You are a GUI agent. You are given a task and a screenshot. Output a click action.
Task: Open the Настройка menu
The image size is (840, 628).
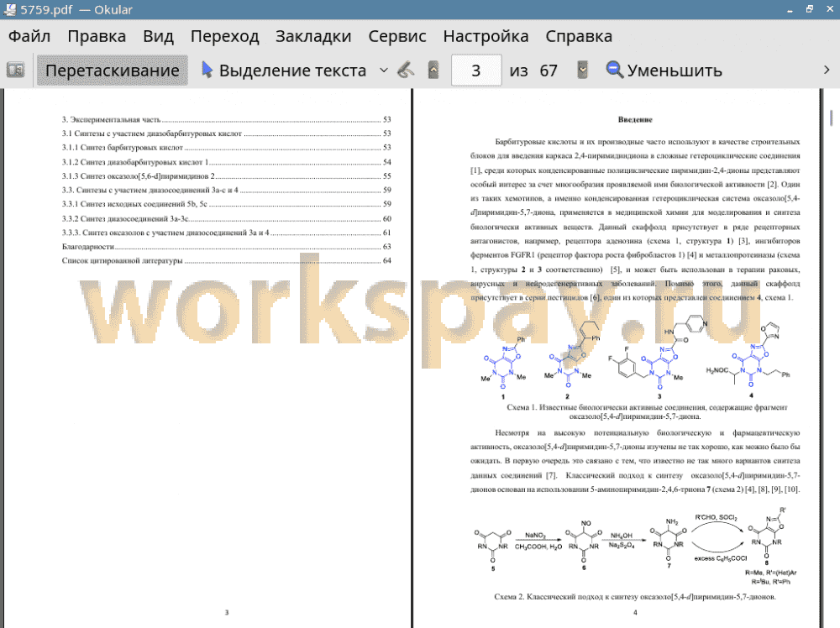(486, 36)
